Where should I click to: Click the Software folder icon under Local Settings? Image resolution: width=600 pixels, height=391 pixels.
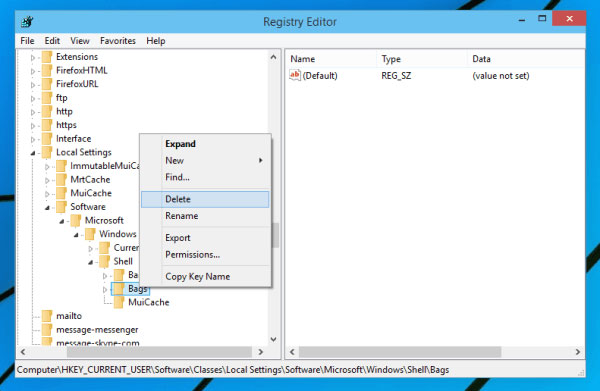61,207
